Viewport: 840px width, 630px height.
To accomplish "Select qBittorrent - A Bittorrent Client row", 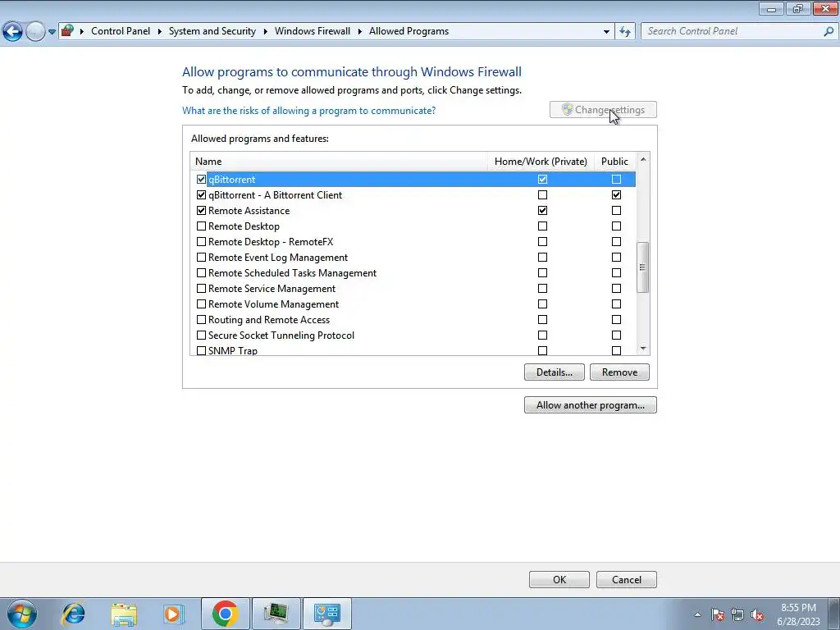I will coord(413,195).
